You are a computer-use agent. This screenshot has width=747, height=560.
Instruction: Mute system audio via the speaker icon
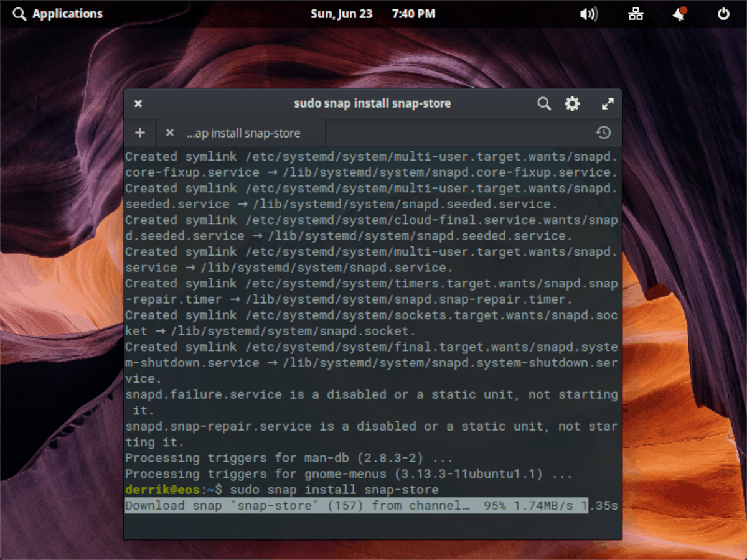(588, 13)
